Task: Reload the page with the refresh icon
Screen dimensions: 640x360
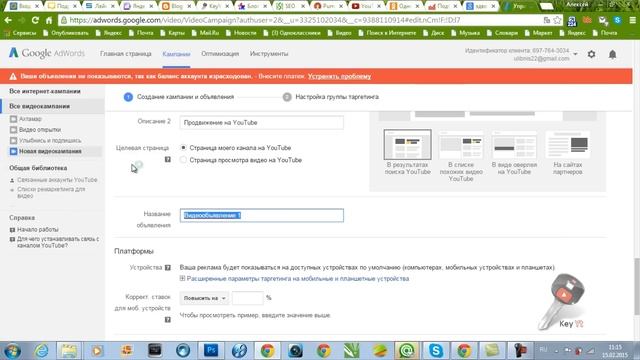Action: coord(35,20)
